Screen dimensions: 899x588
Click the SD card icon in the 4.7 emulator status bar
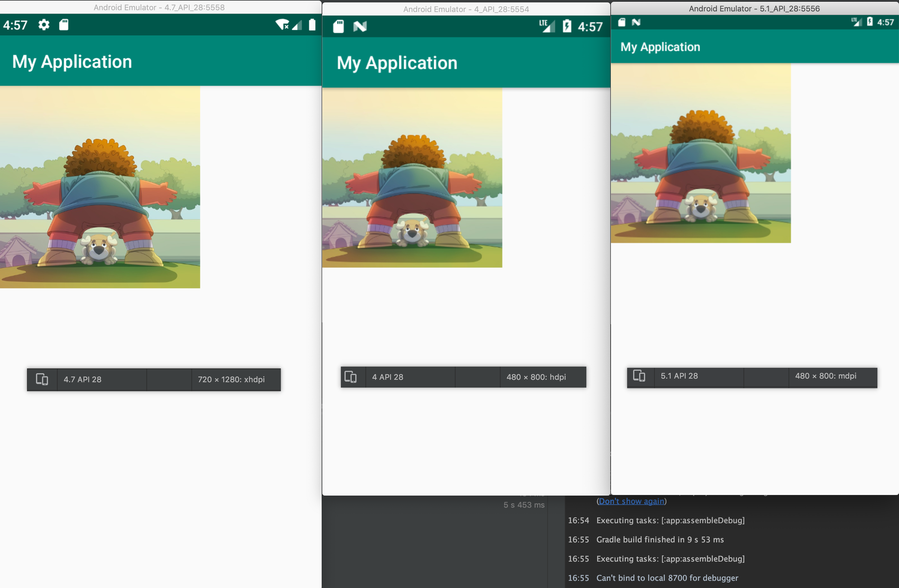click(64, 25)
